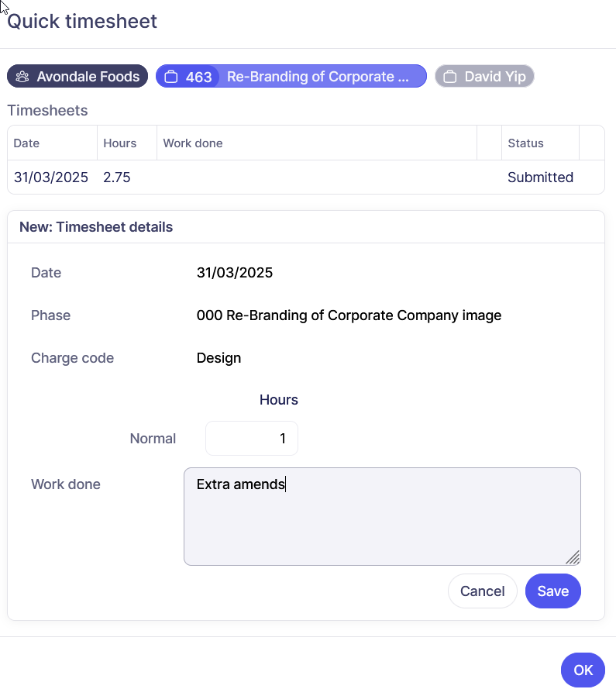Select the David Yip chip
Viewport: 616px width, 696px height.
(485, 77)
